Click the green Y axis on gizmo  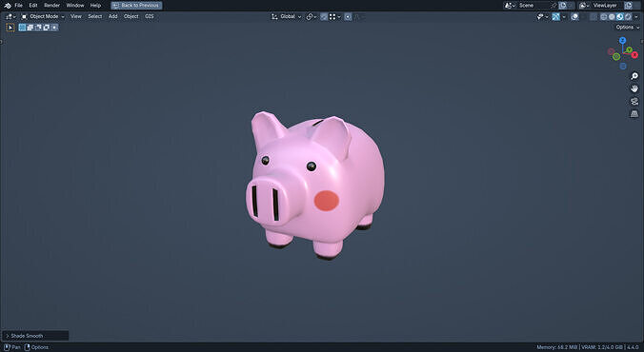[629, 49]
